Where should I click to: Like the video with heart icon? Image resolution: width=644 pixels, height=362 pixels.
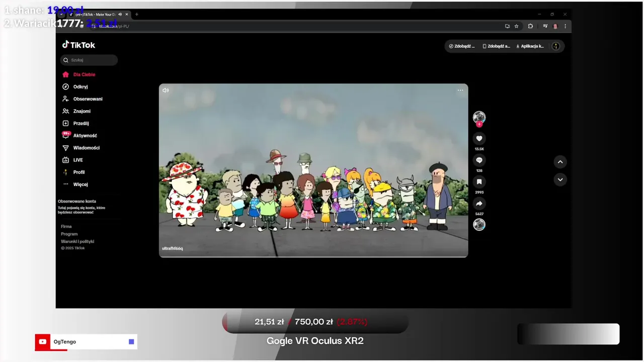479,138
